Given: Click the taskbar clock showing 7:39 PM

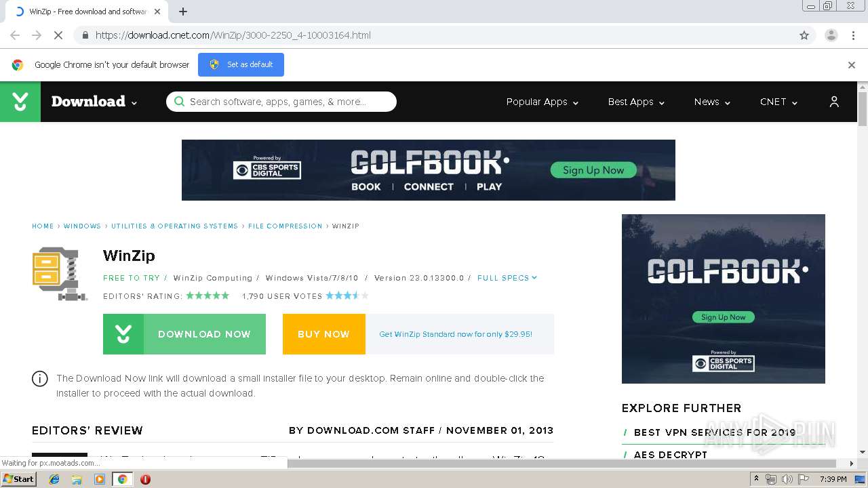Looking at the screenshot, I should tap(833, 479).
